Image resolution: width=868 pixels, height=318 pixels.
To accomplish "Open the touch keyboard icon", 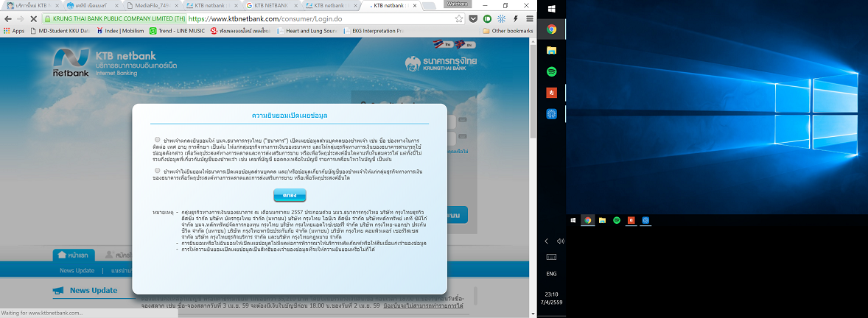I will click(x=551, y=257).
